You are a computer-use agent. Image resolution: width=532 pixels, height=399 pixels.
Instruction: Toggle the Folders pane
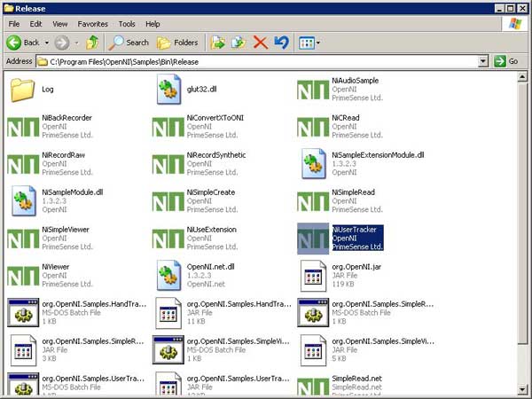[177, 43]
